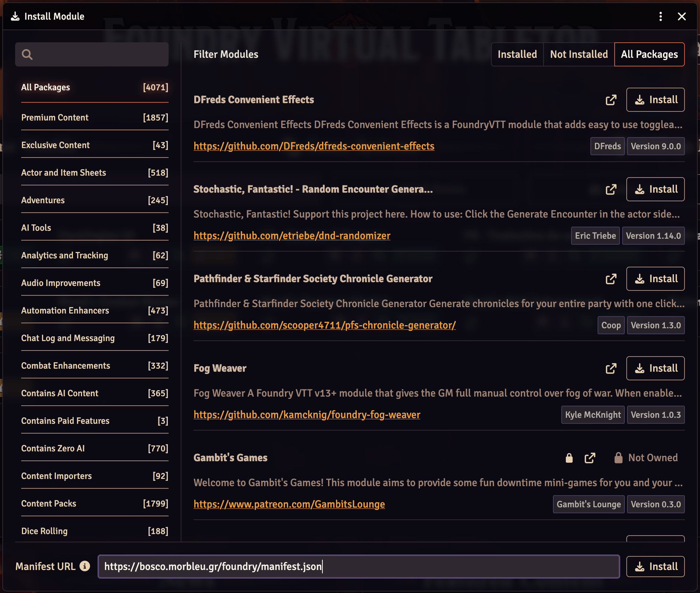The height and width of the screenshot is (593, 700).
Task: Show Not Installed modules filter
Action: click(579, 54)
